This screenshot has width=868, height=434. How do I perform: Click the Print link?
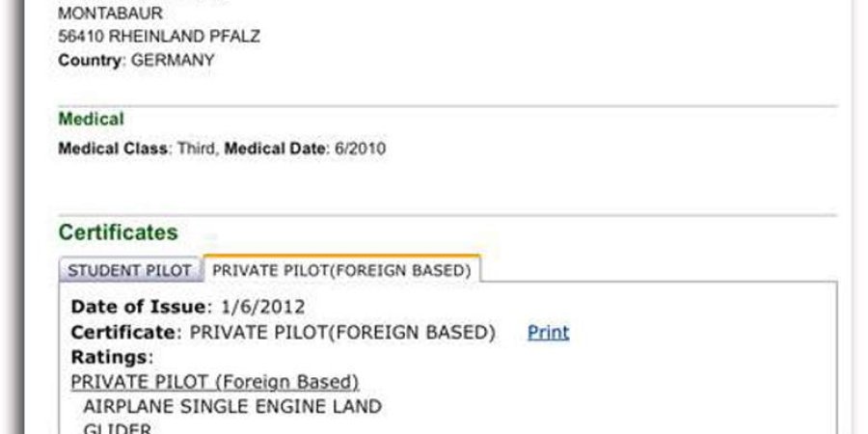[548, 333]
